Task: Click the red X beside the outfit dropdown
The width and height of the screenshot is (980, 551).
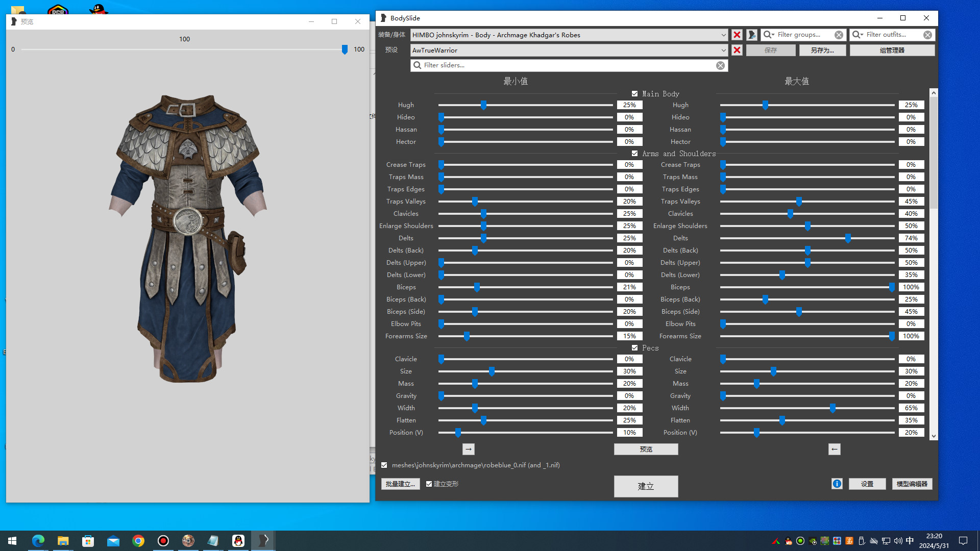Action: 737,35
